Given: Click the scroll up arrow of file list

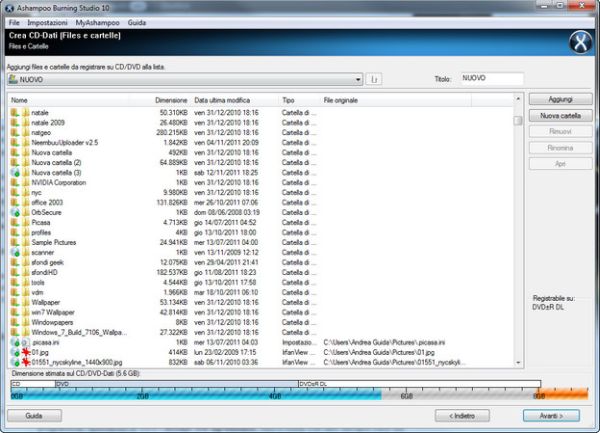Looking at the screenshot, I should point(518,99).
